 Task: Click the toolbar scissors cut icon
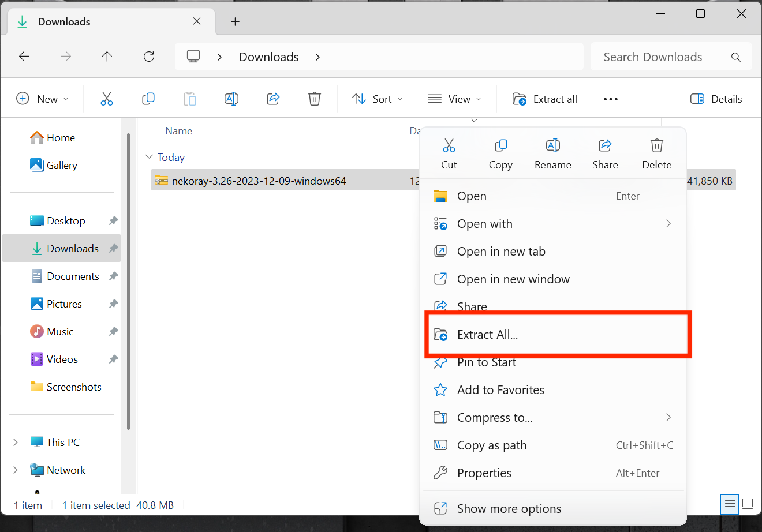click(107, 99)
